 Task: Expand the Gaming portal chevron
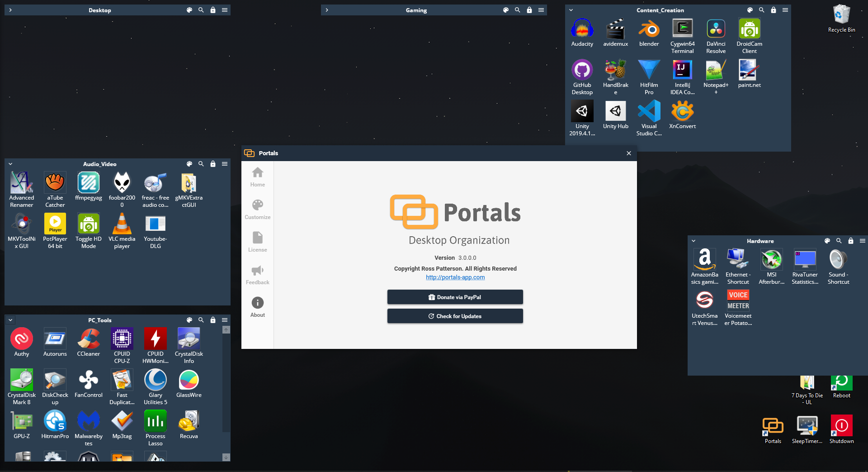click(x=327, y=10)
